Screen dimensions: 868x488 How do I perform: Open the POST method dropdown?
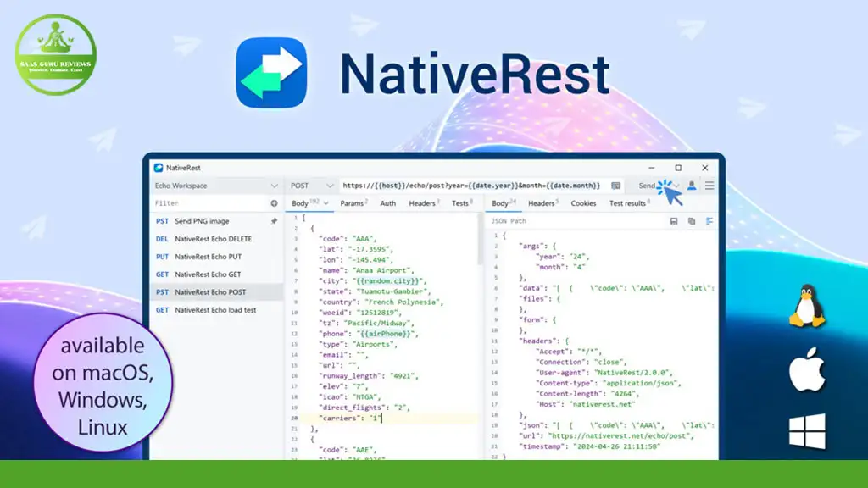(312, 186)
